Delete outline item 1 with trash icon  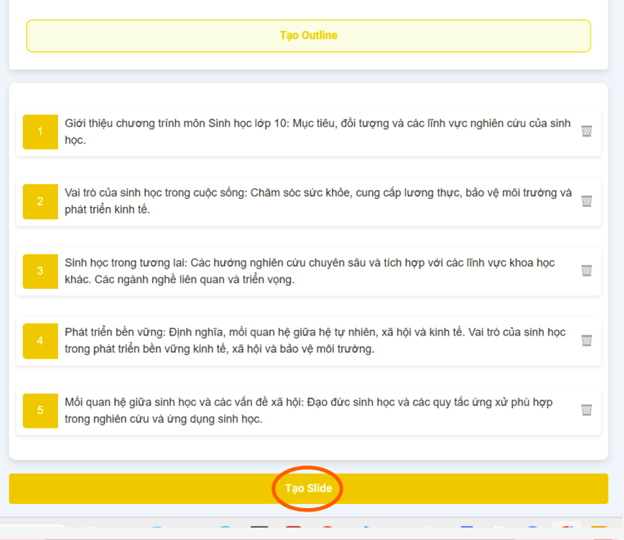[x=587, y=131]
